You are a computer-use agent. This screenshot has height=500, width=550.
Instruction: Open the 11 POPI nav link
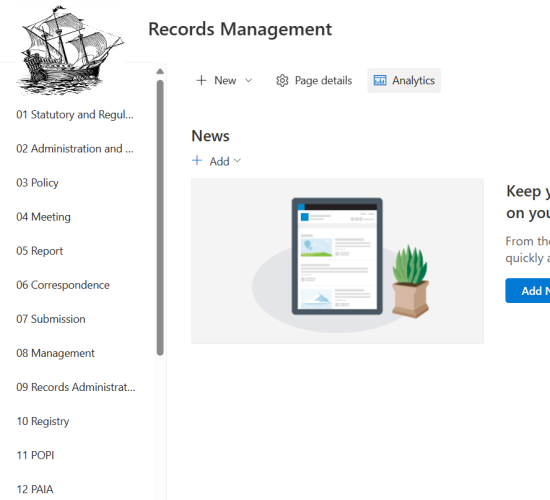35,455
